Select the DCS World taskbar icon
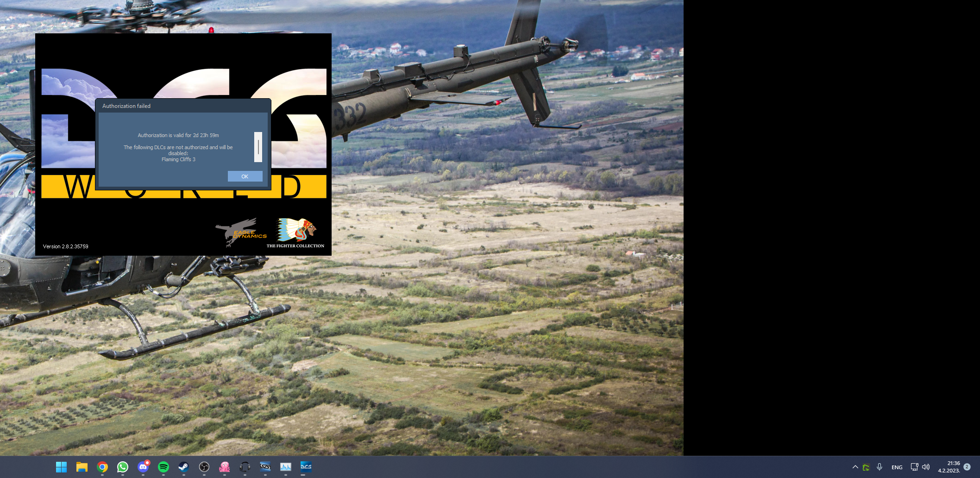The height and width of the screenshot is (478, 980). coord(306,467)
